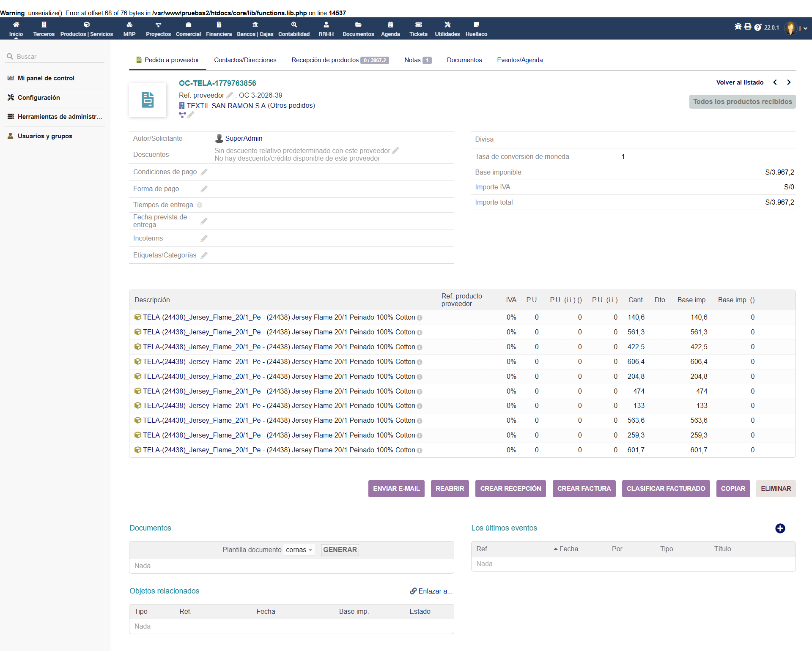
Task: Open Plantilla documento cornas dropdown
Action: point(299,550)
